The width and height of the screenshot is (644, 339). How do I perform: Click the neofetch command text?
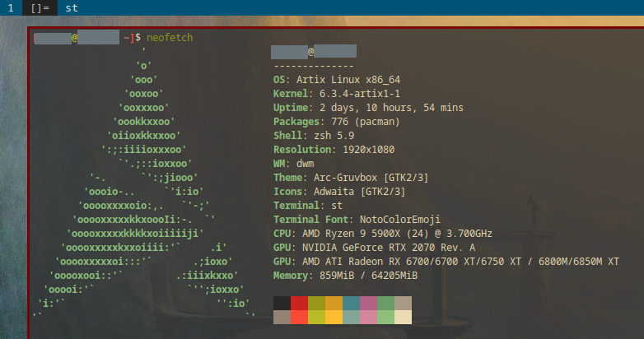pyautogui.click(x=170, y=37)
